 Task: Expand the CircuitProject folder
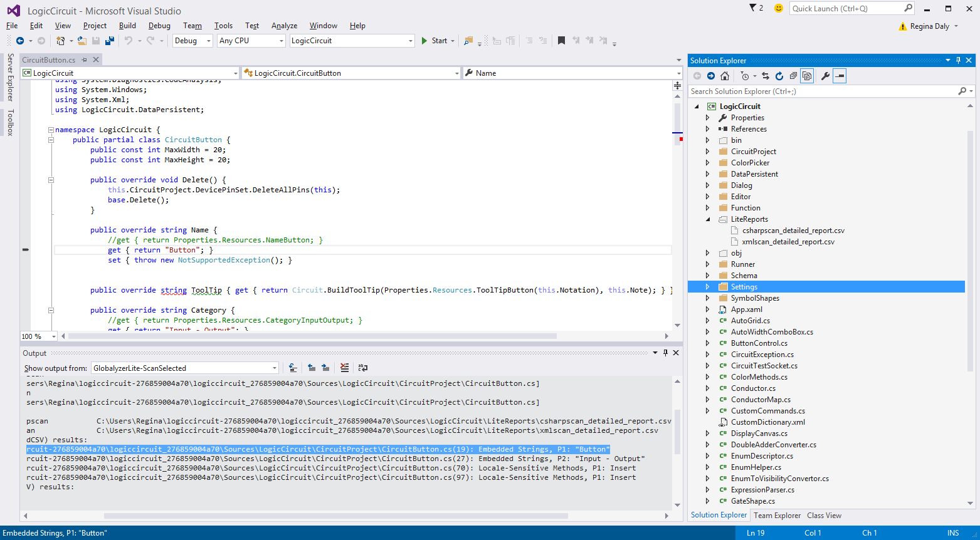point(707,152)
